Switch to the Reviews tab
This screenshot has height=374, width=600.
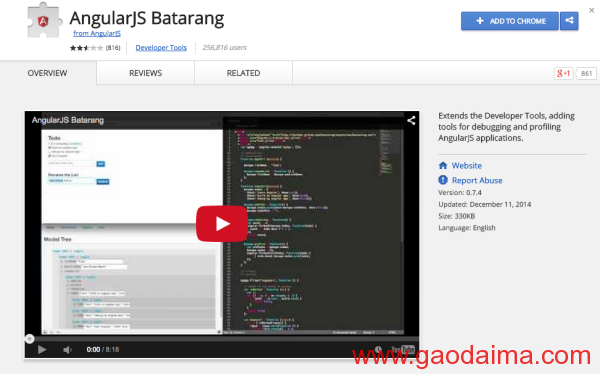(145, 73)
